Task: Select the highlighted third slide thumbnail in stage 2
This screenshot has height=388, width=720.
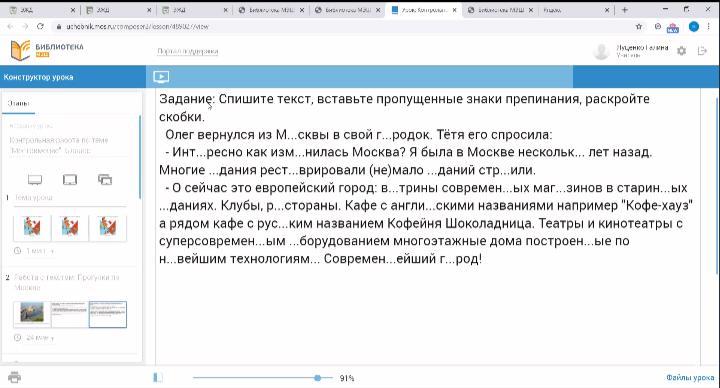Action: tap(107, 314)
